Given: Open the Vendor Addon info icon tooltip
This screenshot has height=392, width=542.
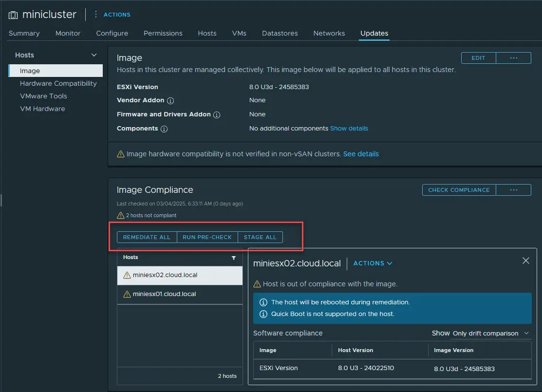Looking at the screenshot, I should 171,101.
